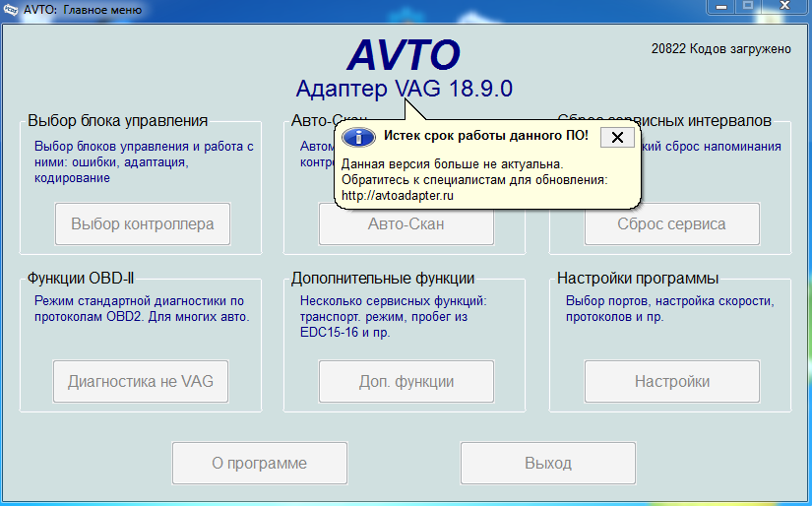The height and width of the screenshot is (506, 812).
Task: Minimize the AVTO main menu window
Action: (721, 7)
